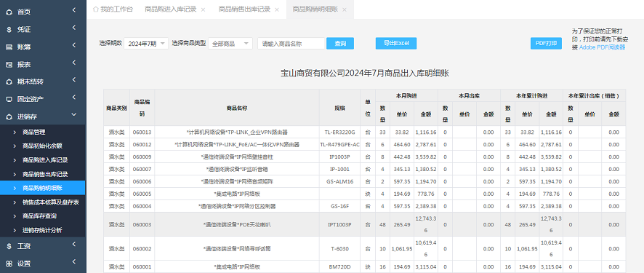644x273 pixels.
Task: Click the spec cell BM720D
Action: pyautogui.click(x=339, y=267)
